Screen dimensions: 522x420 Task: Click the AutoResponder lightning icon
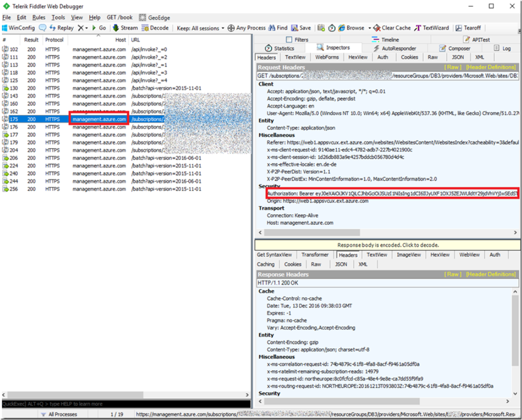[x=376, y=48]
